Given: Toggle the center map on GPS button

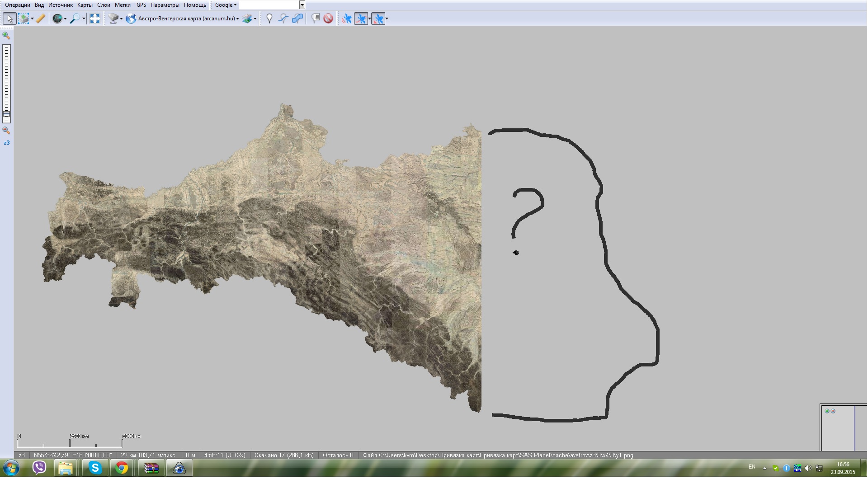Looking at the screenshot, I should 378,19.
